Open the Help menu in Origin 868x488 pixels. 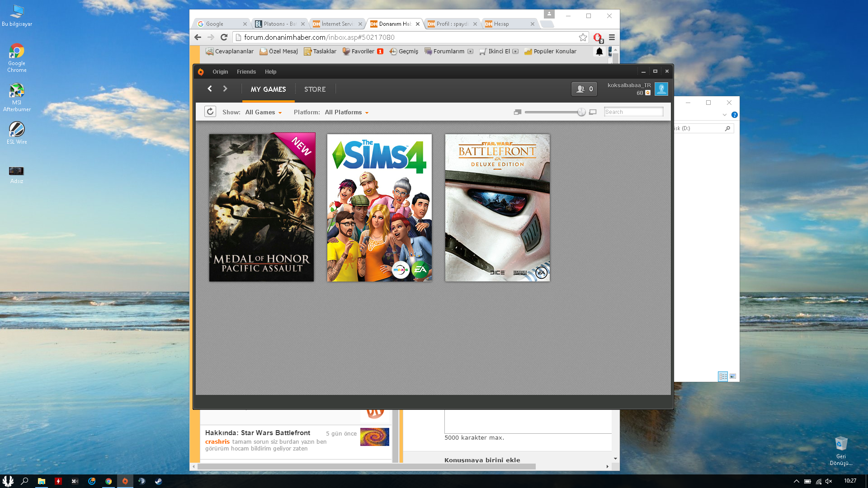(x=270, y=72)
